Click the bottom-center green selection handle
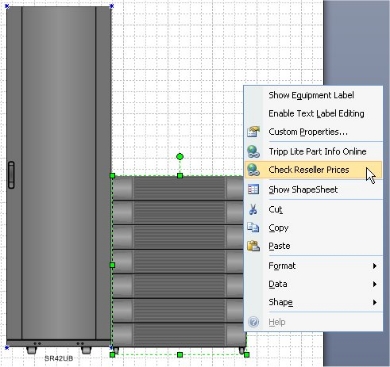 tap(180, 355)
